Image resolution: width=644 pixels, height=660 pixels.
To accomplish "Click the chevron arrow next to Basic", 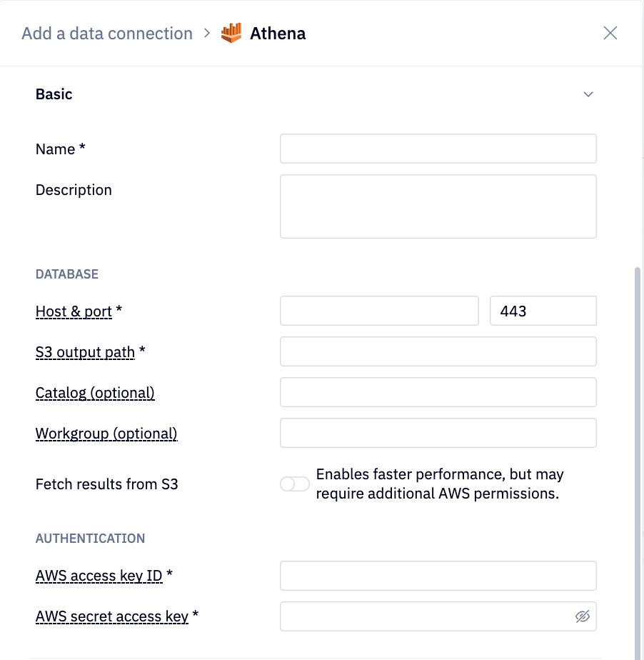I will 588,94.
